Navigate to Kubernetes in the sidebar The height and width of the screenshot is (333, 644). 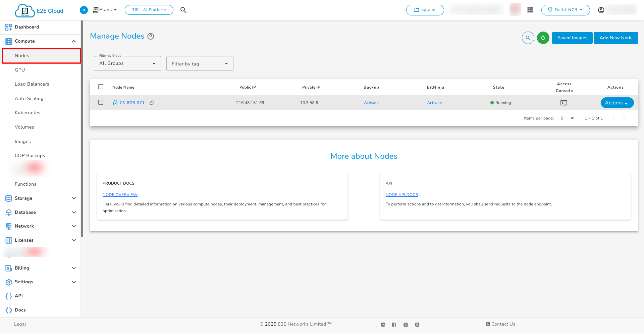(x=27, y=112)
